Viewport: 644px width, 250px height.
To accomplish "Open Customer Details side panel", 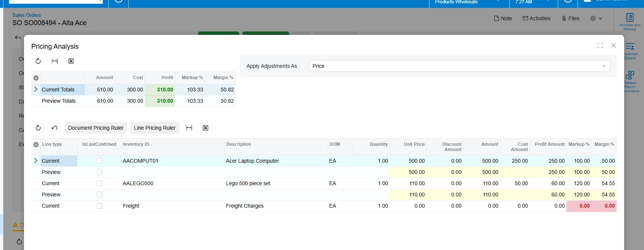I will (630, 51).
